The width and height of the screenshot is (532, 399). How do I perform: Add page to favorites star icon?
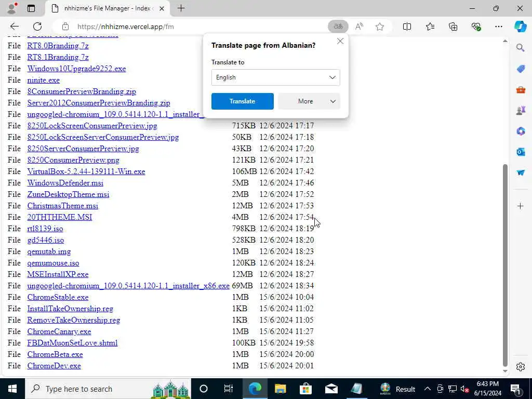pyautogui.click(x=380, y=26)
